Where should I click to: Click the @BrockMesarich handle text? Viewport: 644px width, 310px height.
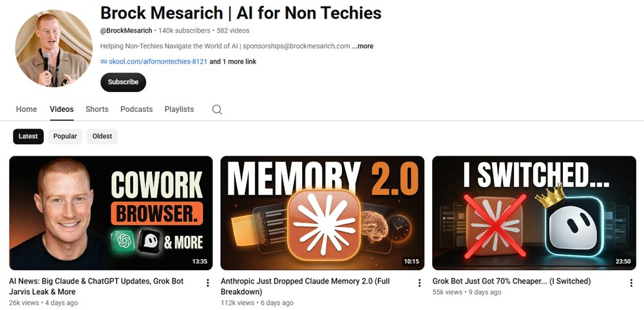pyautogui.click(x=126, y=31)
